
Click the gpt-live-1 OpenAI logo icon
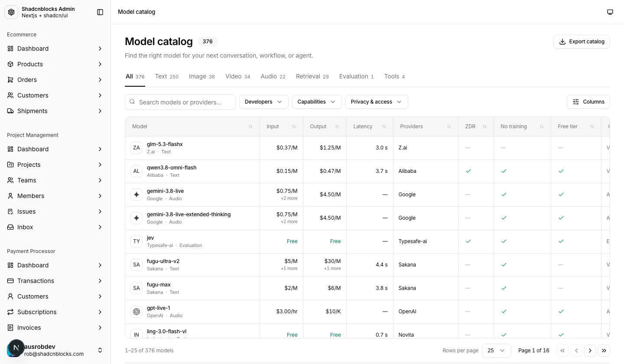[x=136, y=312]
